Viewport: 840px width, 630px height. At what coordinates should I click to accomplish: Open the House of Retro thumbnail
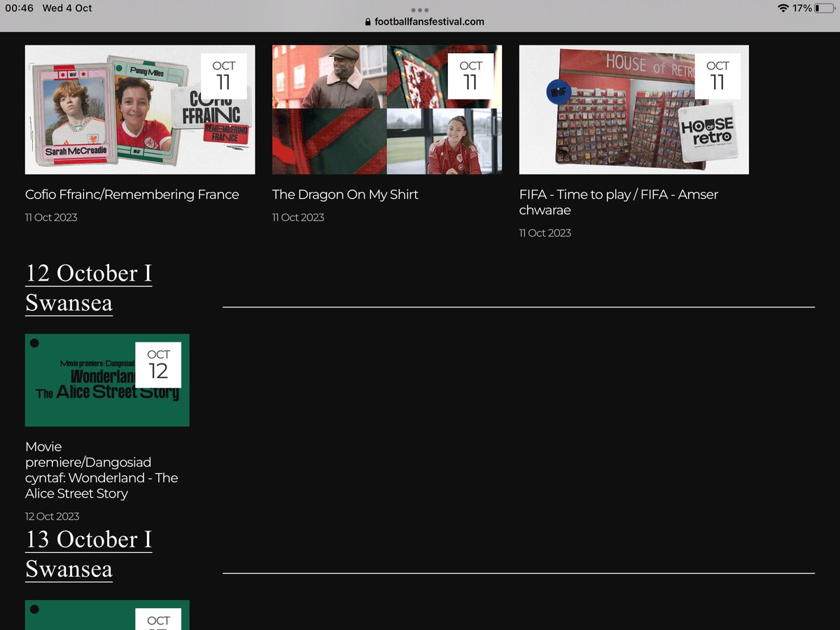coord(634,110)
